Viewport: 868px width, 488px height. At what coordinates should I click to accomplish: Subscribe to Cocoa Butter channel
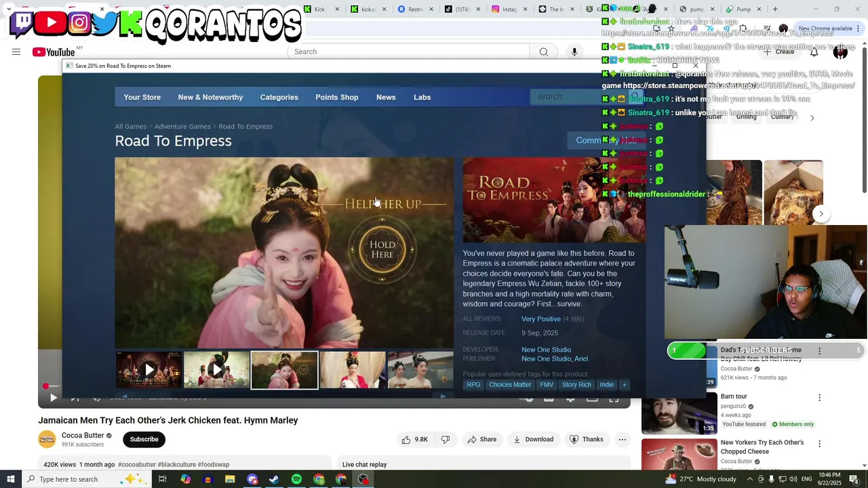pyautogui.click(x=144, y=439)
